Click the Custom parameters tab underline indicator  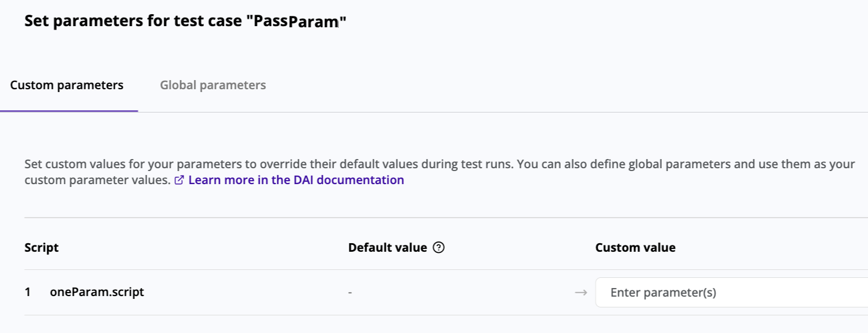point(68,110)
